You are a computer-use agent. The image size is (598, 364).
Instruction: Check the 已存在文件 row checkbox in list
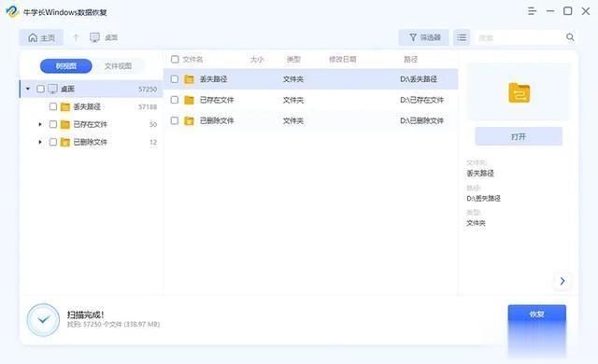point(175,100)
